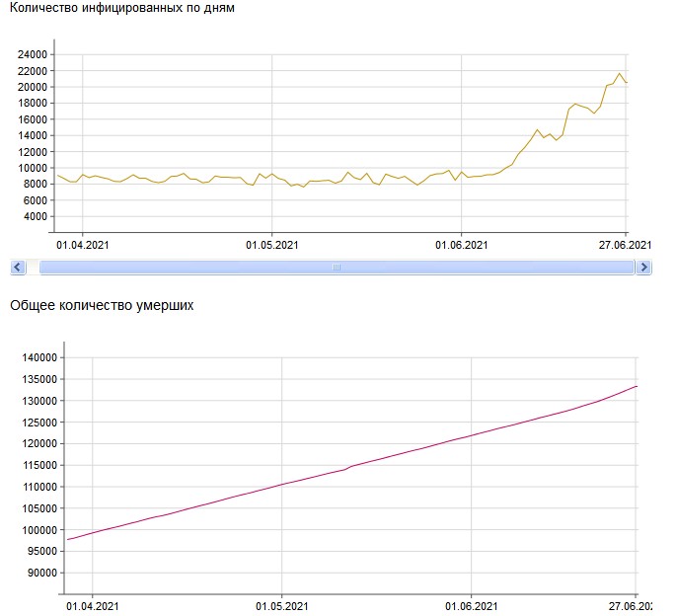The height and width of the screenshot is (616, 676).
Task: Click the 01.04.2021 date label on the infections chart
Action: [x=82, y=244]
